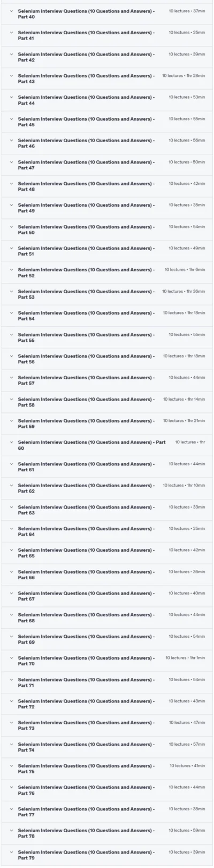Expand the Part 40 section chevron
The height and width of the screenshot is (868, 214).
click(11, 11)
